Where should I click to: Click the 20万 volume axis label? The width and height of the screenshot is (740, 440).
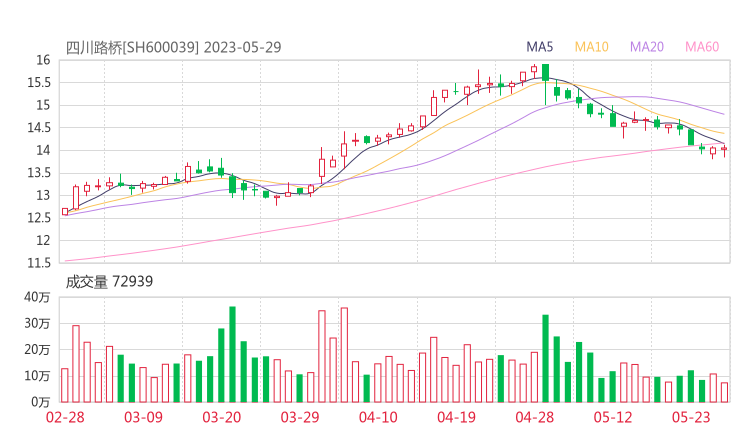(37, 350)
